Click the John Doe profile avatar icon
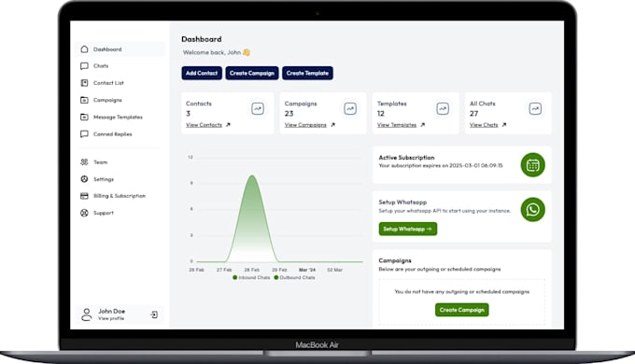 86,315
